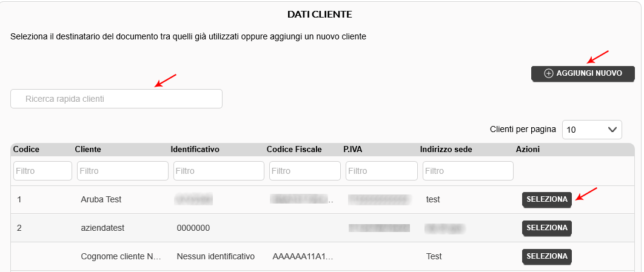Click the Aruba Test client name cell
This screenshot has width=644, height=272.
[101, 199]
